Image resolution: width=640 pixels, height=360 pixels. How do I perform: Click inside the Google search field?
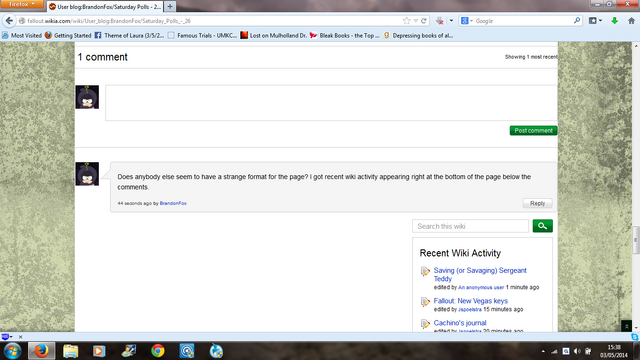[x=523, y=21]
